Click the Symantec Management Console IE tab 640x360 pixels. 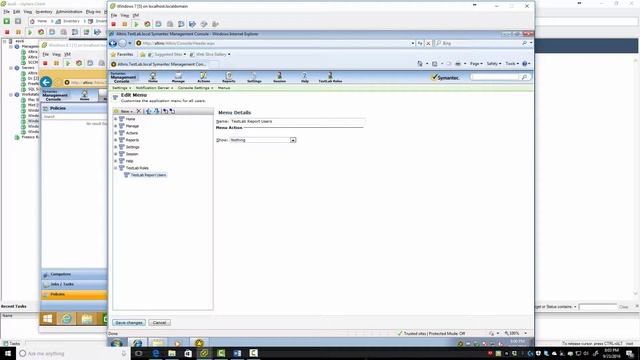162,64
